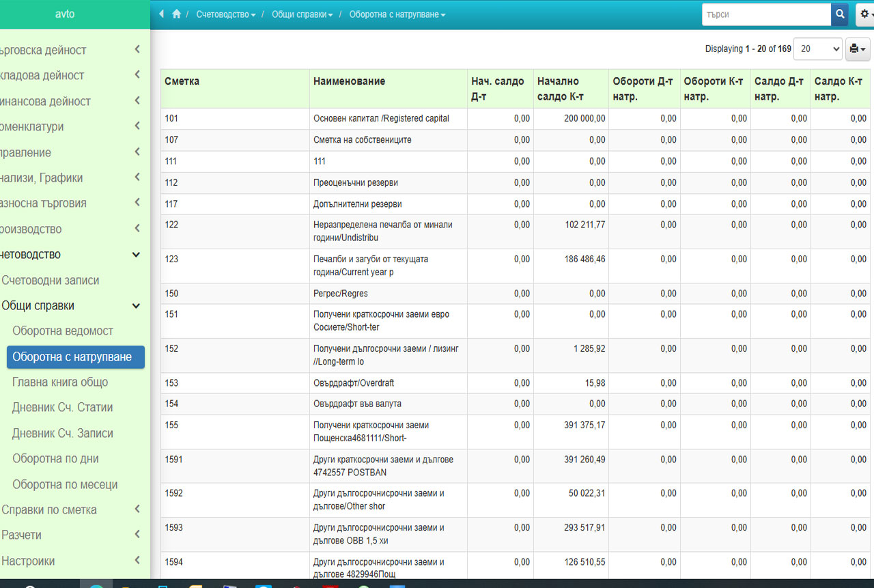Click the Displaying 1 - 20 of 169 text
The image size is (874, 588).
[x=748, y=49]
